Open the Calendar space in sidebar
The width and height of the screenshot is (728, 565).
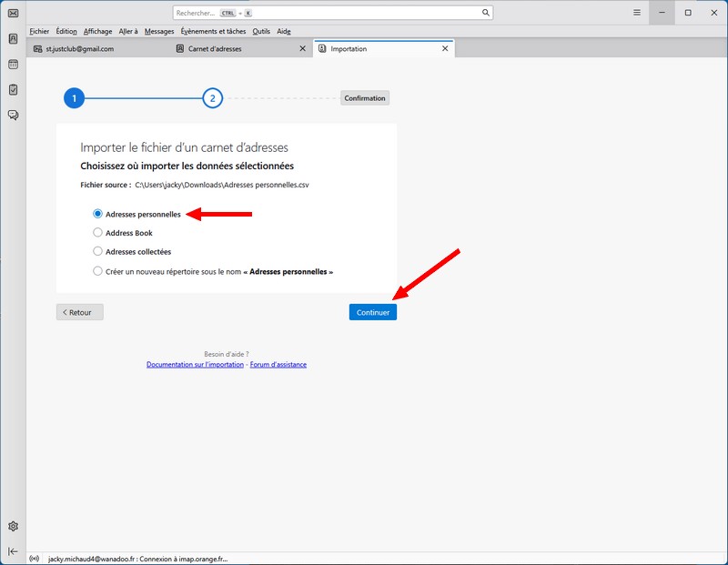tap(13, 65)
